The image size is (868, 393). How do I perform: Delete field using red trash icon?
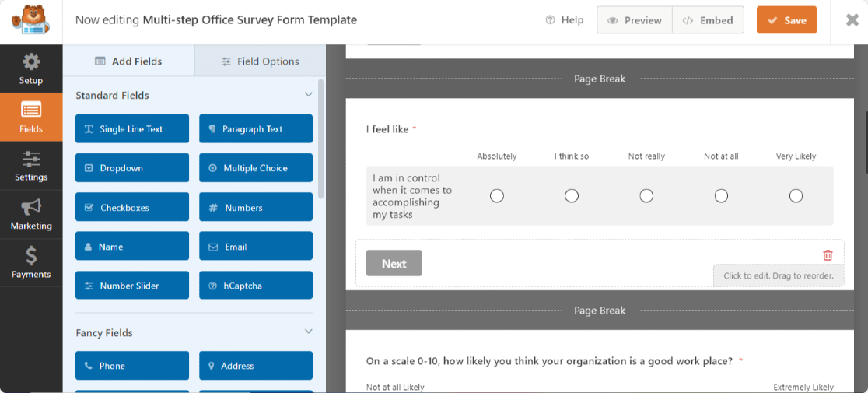(828, 255)
